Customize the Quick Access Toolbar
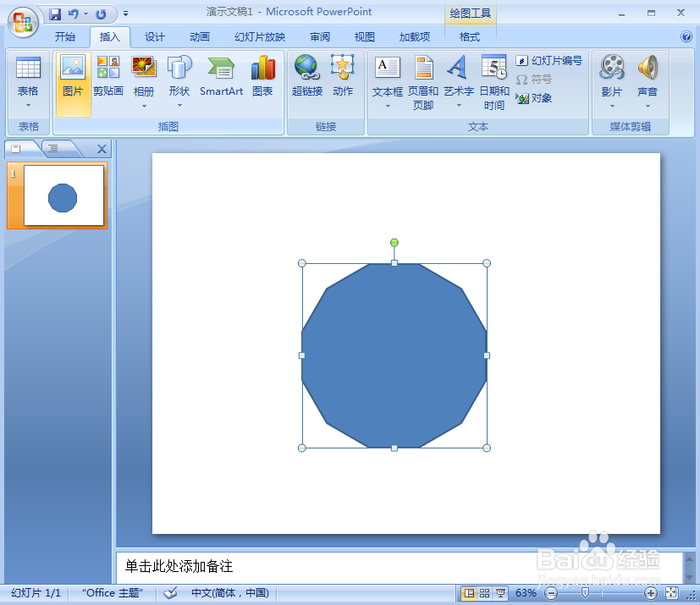 click(x=126, y=14)
